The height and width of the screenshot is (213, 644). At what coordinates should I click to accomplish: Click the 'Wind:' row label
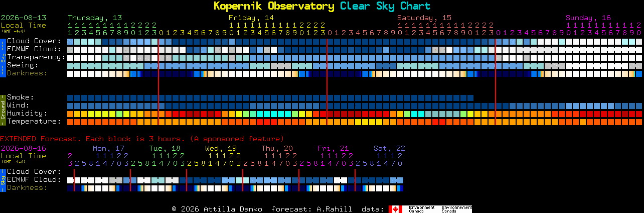(x=18, y=105)
